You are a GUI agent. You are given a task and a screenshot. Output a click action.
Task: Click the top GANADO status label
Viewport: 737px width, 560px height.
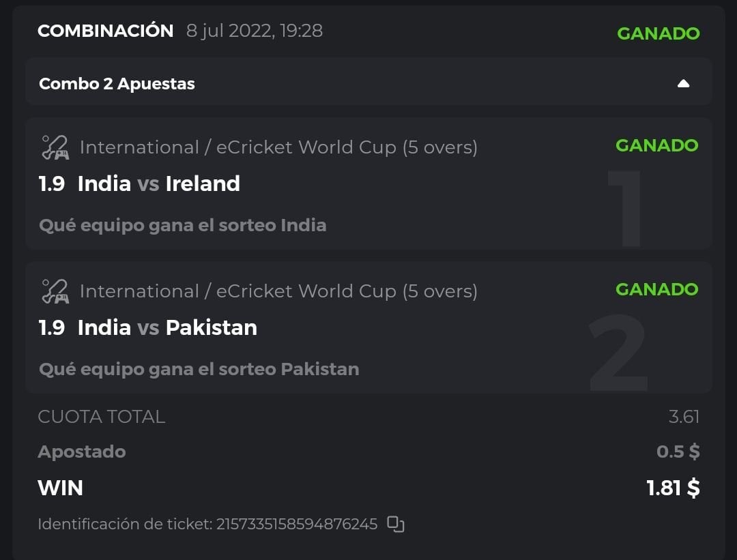click(658, 33)
